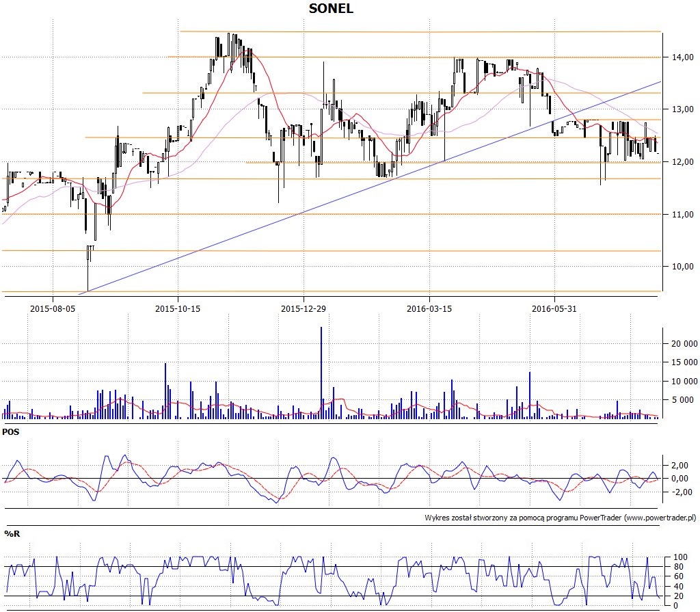Click the 13,00 price axis label

[683, 109]
